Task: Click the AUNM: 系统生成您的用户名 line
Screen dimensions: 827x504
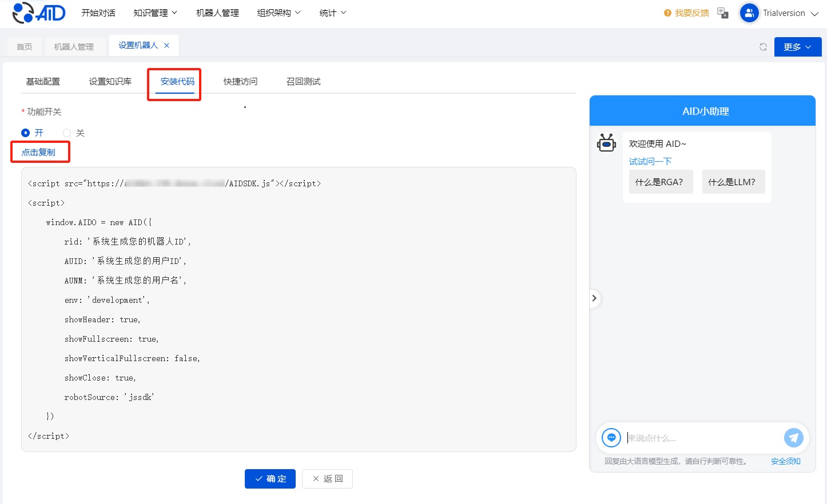Action: (x=125, y=281)
